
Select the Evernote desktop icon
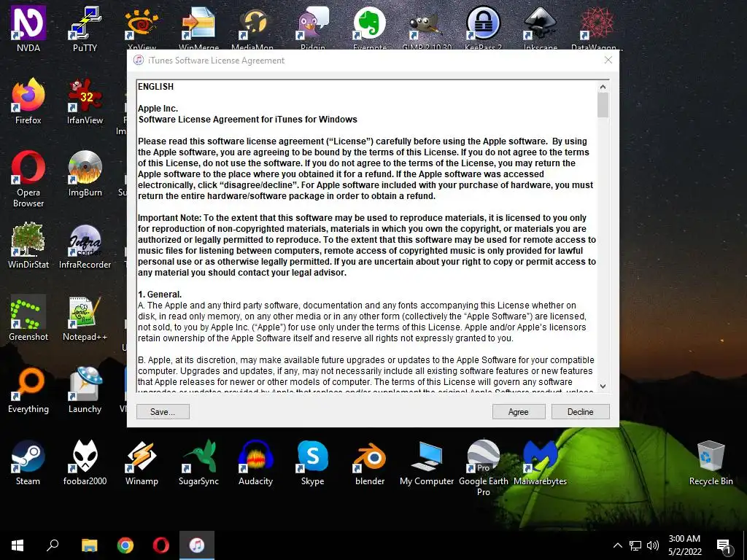(x=370, y=28)
